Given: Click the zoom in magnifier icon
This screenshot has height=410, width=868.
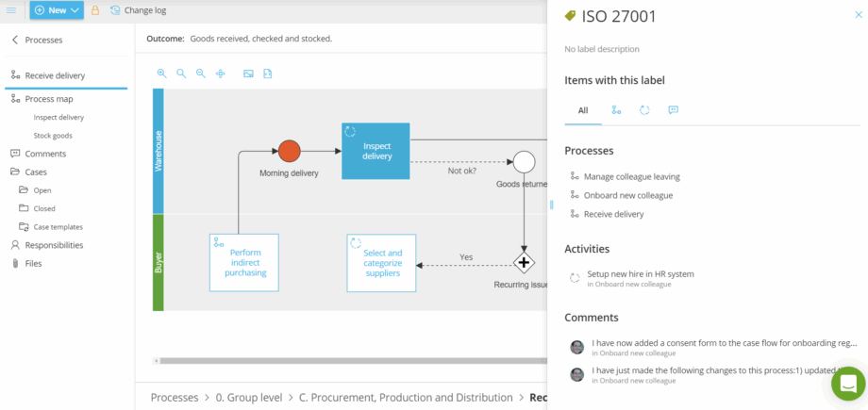Looking at the screenshot, I should point(161,74).
